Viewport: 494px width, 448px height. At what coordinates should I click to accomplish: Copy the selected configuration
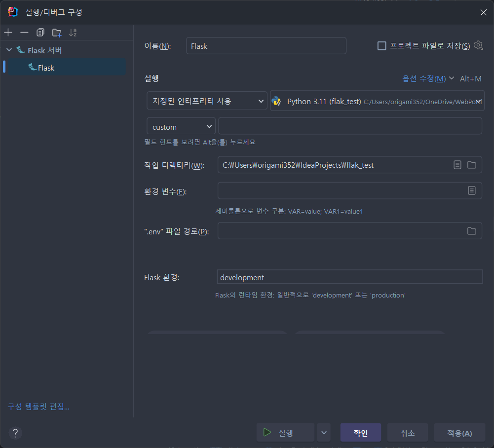(40, 33)
